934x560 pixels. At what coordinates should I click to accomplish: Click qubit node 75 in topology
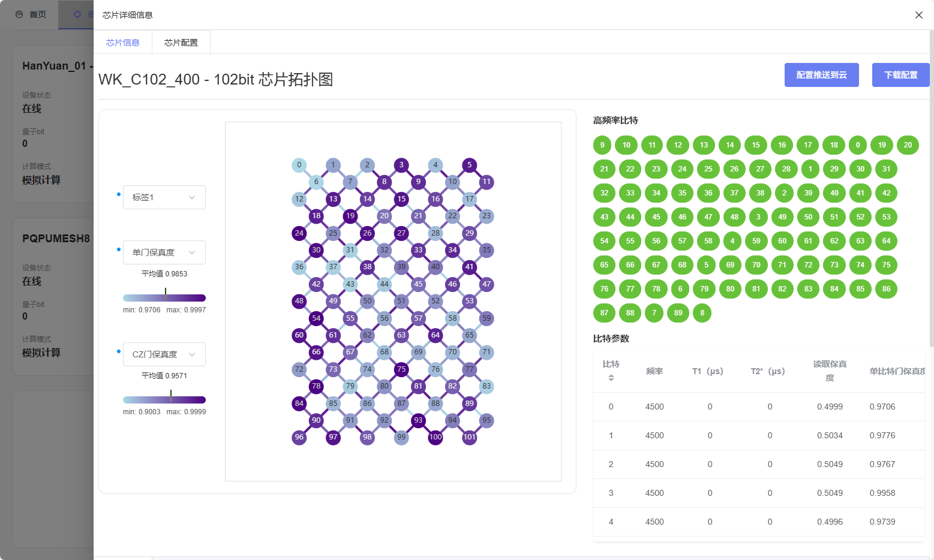pyautogui.click(x=401, y=369)
